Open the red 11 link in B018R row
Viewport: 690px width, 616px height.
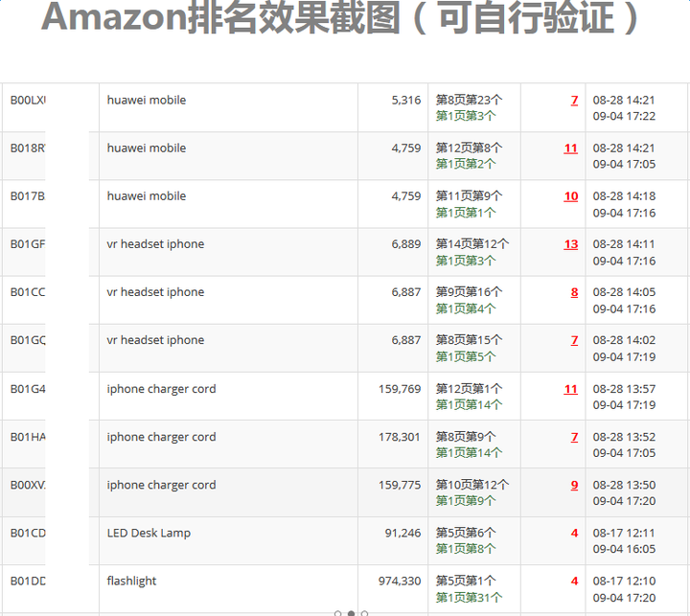click(571, 148)
